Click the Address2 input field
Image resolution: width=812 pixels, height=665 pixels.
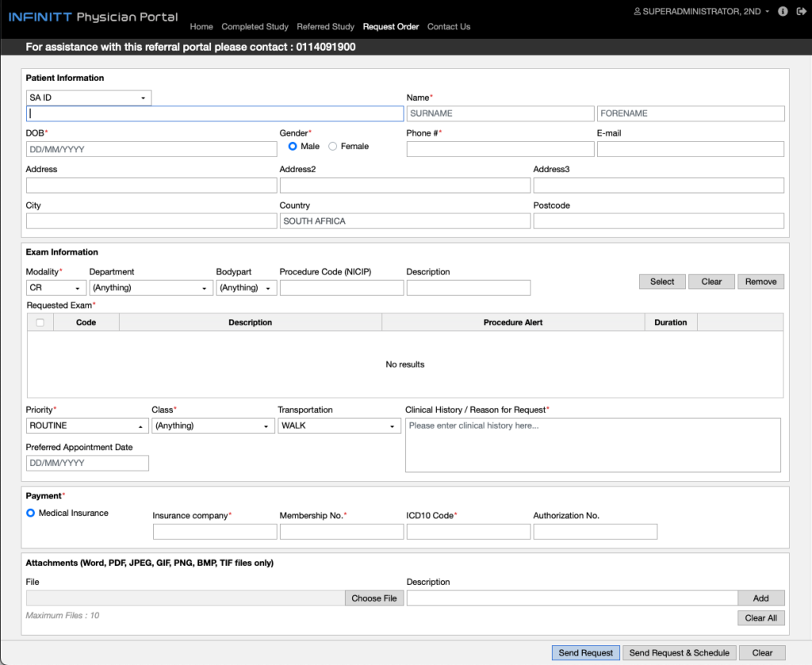tap(405, 185)
